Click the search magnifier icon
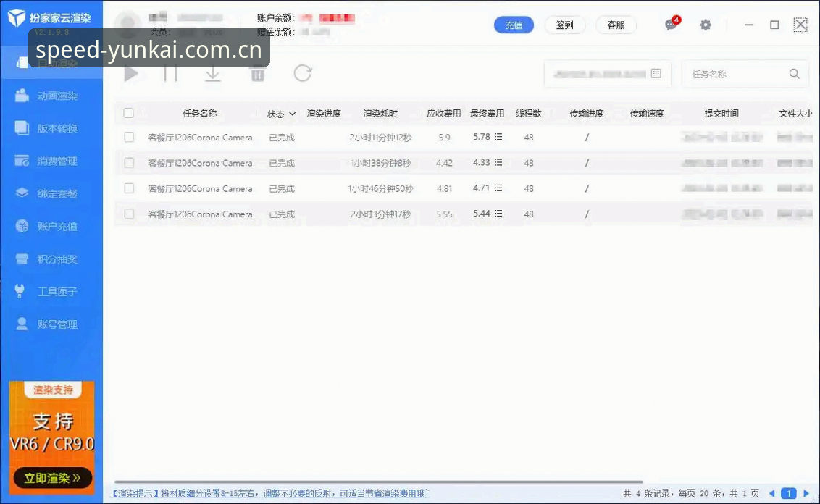 [794, 74]
